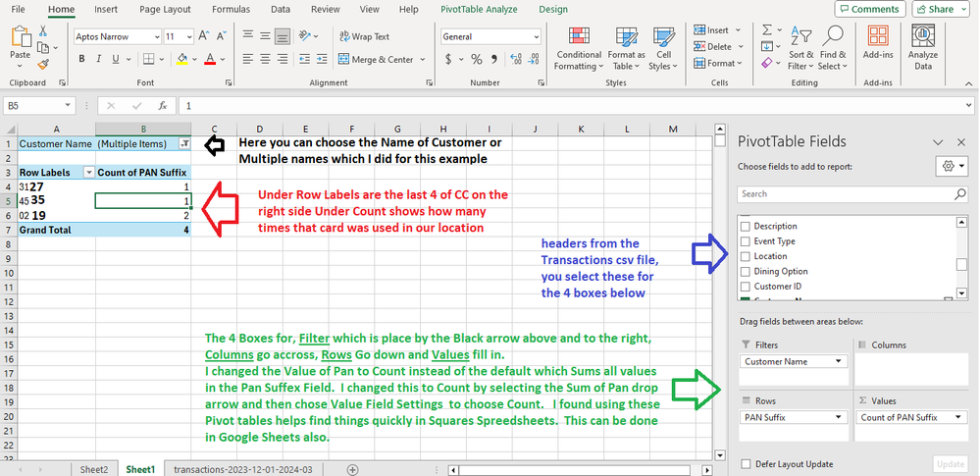
Task: Open the Comments button
Action: coord(869,9)
